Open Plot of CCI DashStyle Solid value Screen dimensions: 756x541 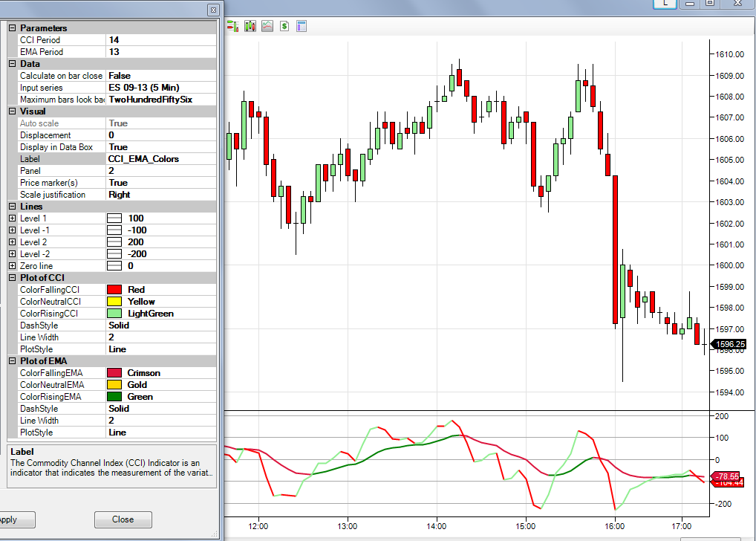click(161, 325)
